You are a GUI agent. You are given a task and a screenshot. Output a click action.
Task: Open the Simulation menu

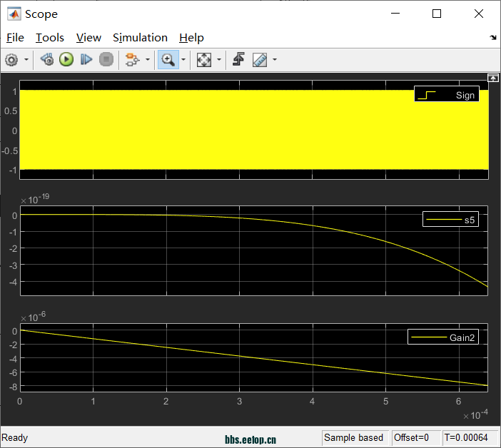tap(140, 38)
